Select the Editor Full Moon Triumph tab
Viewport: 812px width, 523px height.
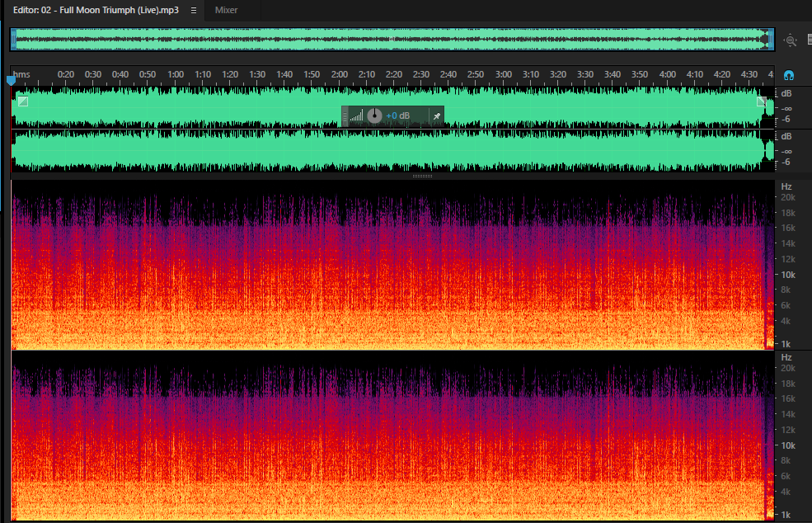96,10
